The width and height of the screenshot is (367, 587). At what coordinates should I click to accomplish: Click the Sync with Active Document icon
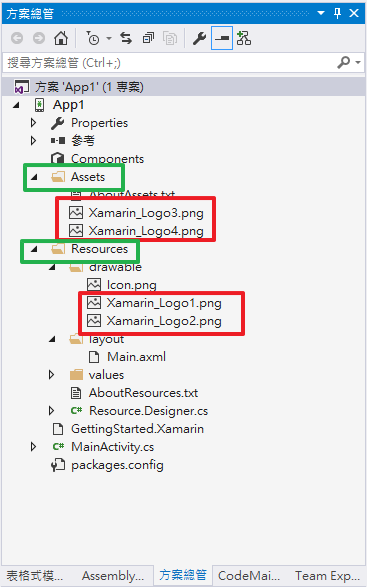pyautogui.click(x=126, y=38)
